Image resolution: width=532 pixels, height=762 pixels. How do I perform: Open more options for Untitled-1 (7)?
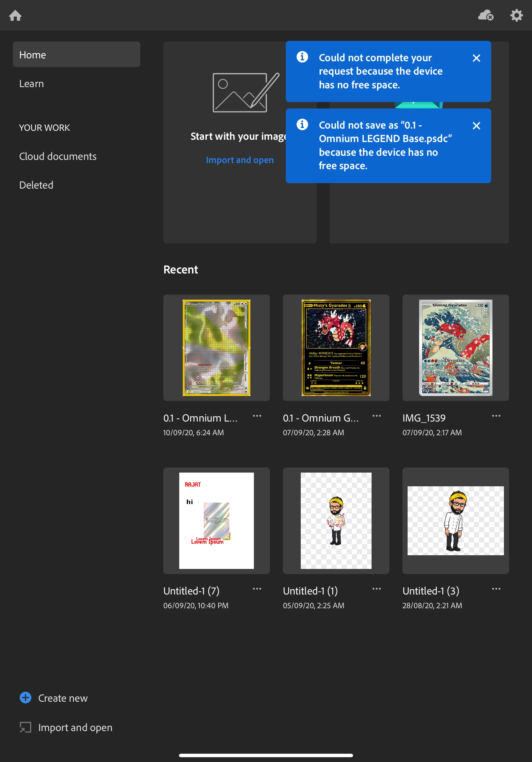click(x=257, y=589)
